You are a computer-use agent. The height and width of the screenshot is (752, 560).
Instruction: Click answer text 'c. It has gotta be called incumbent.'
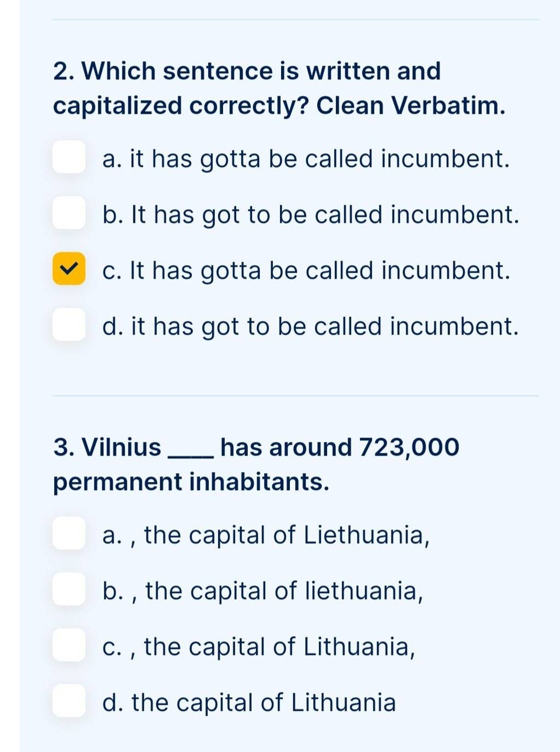(x=306, y=271)
